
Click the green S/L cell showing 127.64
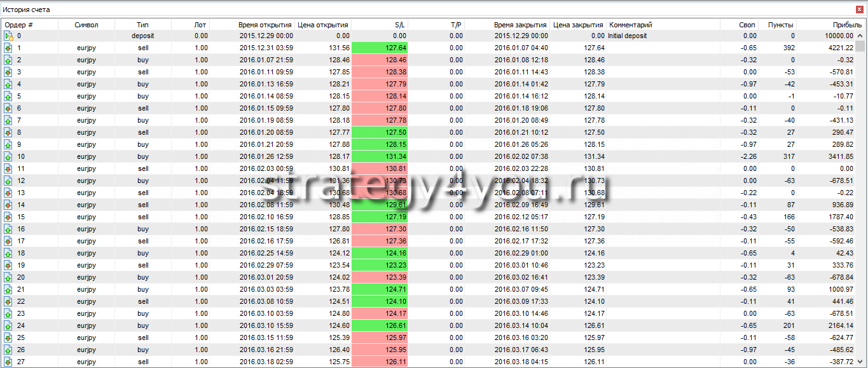click(x=380, y=48)
